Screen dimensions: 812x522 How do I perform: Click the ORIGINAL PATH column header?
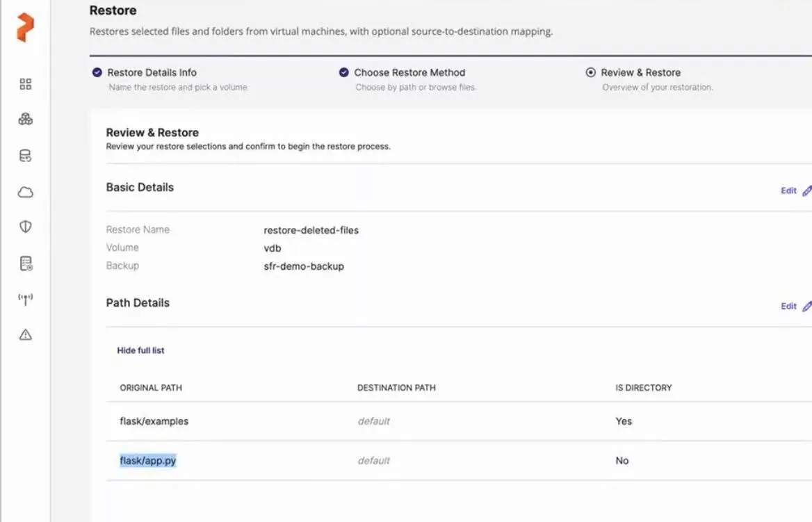tap(151, 387)
